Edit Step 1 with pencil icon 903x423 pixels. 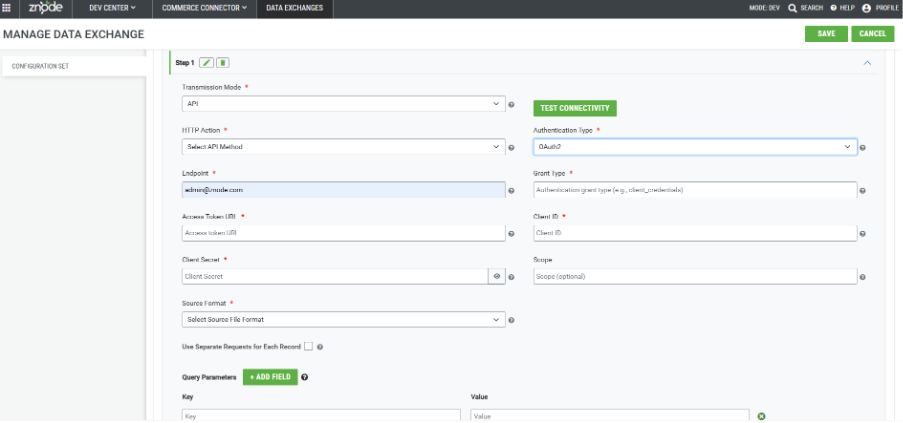[x=206, y=63]
